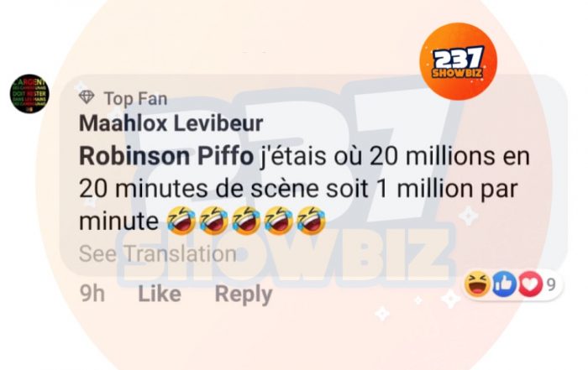Open the commenter's round profile picture

pyautogui.click(x=29, y=94)
